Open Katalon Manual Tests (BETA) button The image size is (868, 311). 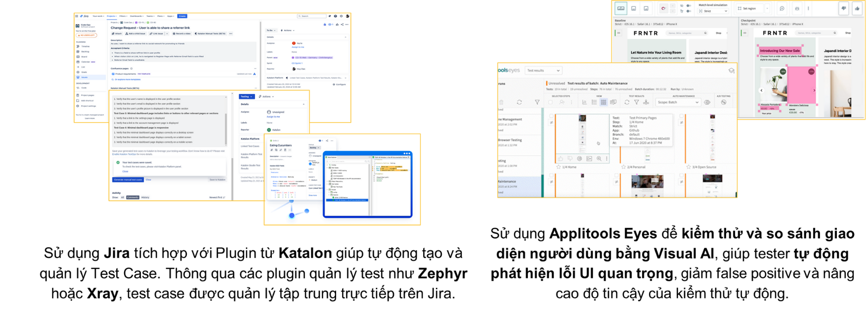click(210, 34)
